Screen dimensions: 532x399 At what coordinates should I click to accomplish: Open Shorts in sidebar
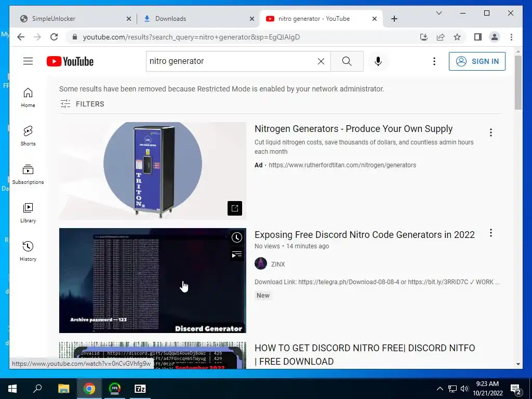(28, 136)
